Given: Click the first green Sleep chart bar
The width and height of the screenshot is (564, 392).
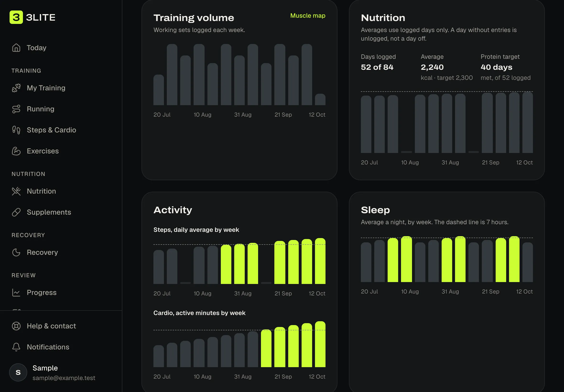Looking at the screenshot, I should [x=393, y=260].
